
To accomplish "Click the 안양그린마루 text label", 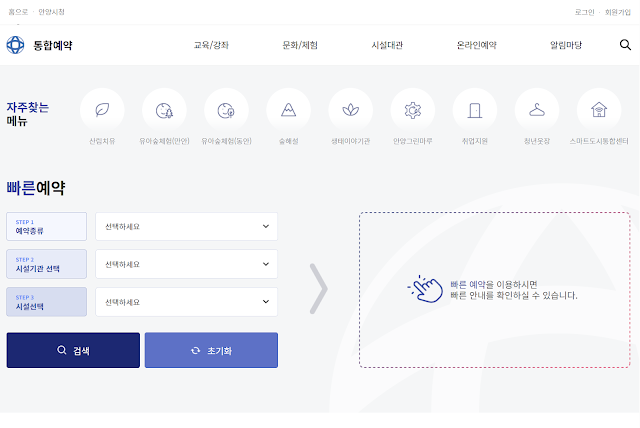I will tap(413, 141).
